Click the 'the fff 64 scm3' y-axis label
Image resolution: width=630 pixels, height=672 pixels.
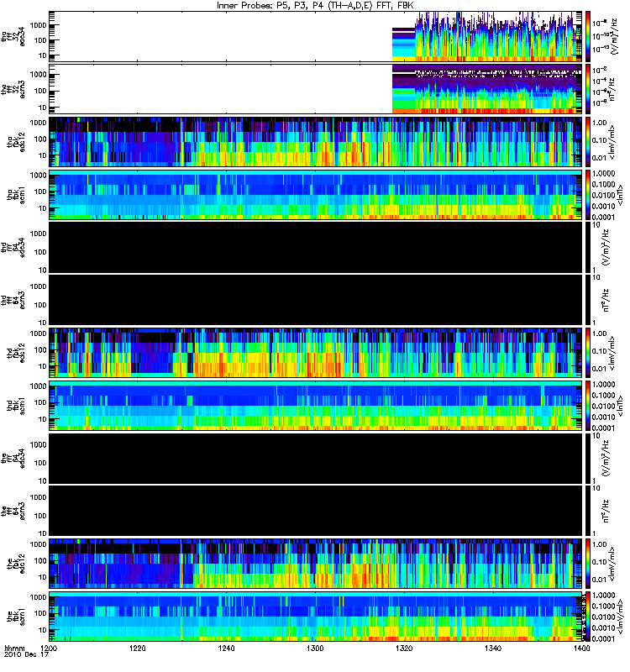click(x=13, y=512)
